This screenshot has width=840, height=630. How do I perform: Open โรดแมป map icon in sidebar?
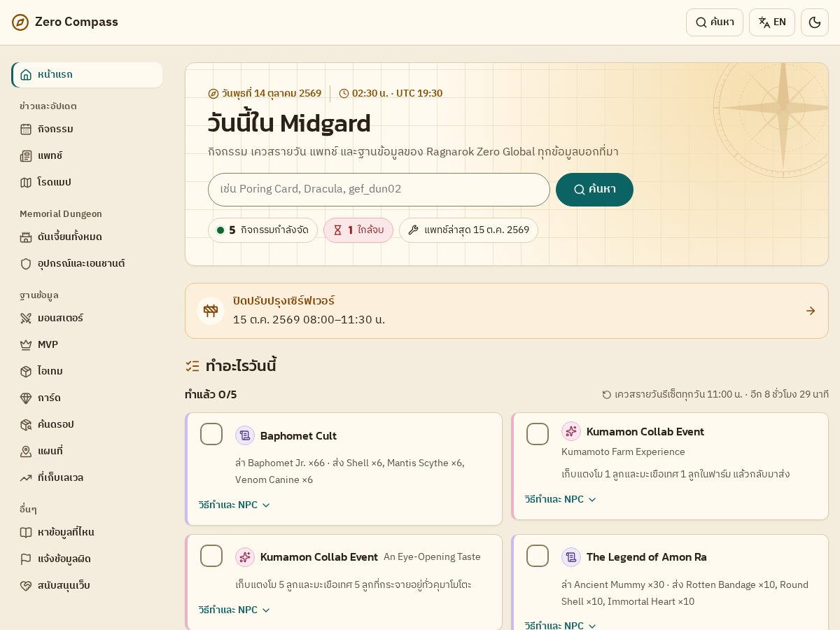coord(26,182)
